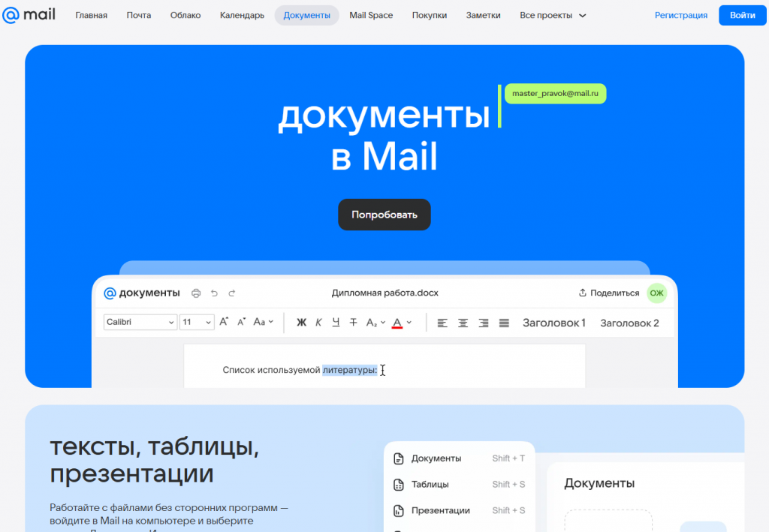Click the redo arrow icon
The image size is (769, 532).
232,293
